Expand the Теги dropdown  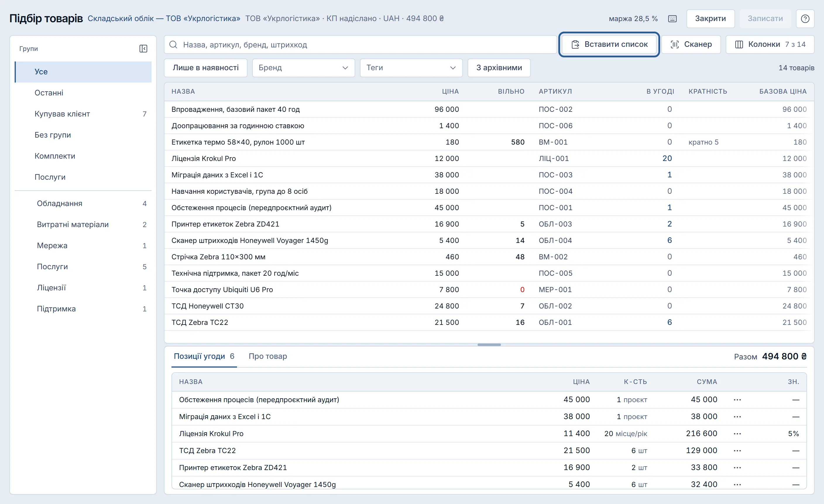[411, 68]
